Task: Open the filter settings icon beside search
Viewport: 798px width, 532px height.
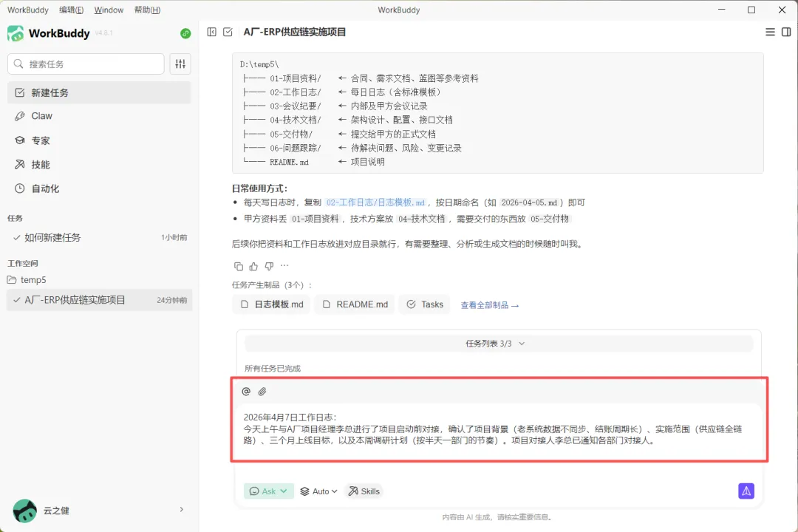Action: [x=181, y=64]
